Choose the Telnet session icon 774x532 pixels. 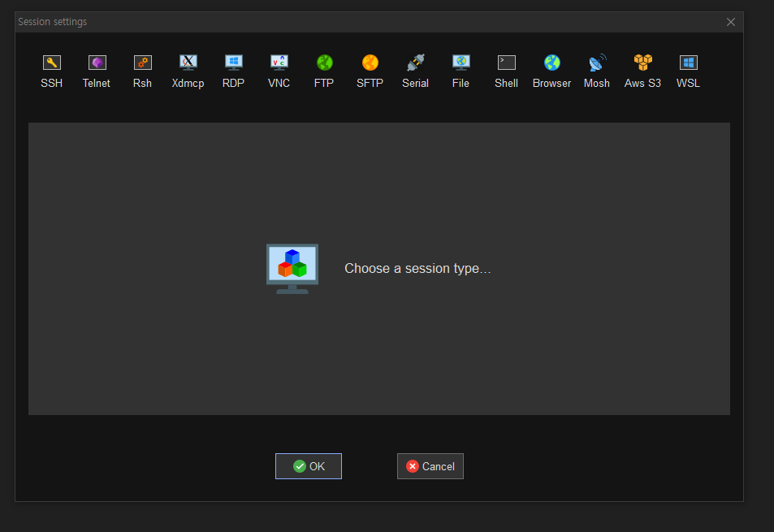[97, 71]
